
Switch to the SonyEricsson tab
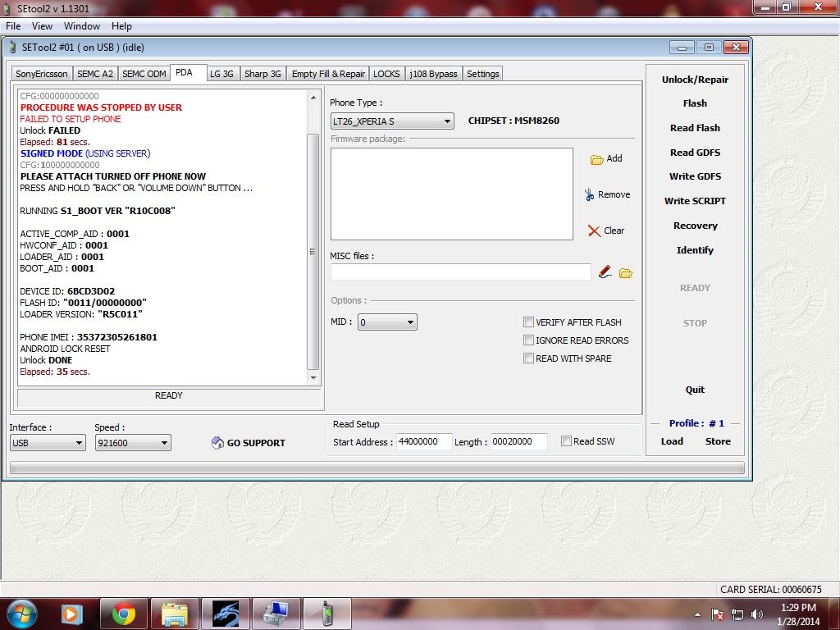click(x=42, y=74)
